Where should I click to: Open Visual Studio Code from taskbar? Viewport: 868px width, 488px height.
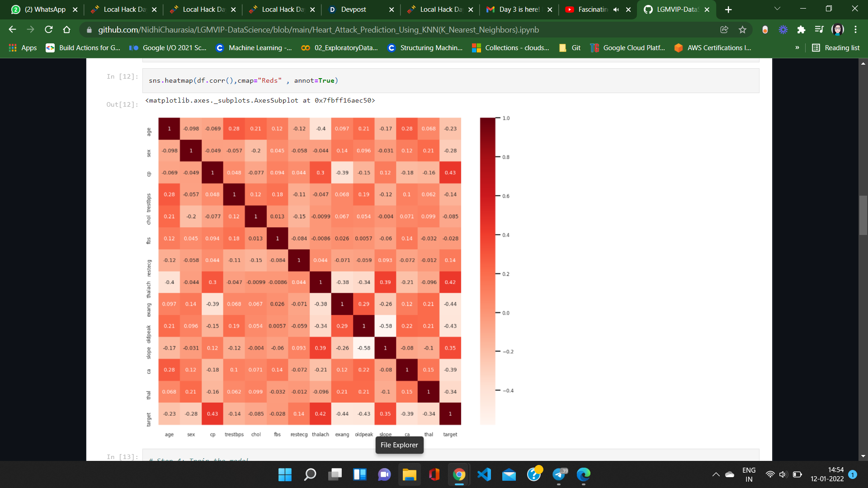484,474
